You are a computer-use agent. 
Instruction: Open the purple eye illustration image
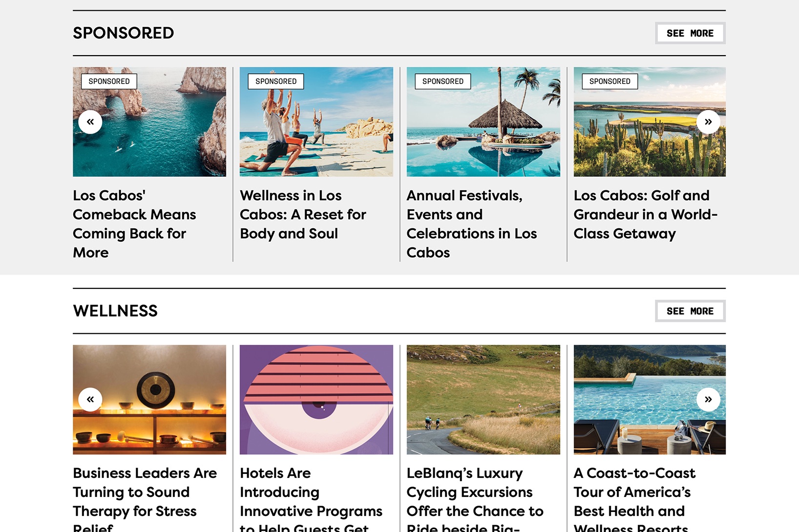tap(316, 400)
